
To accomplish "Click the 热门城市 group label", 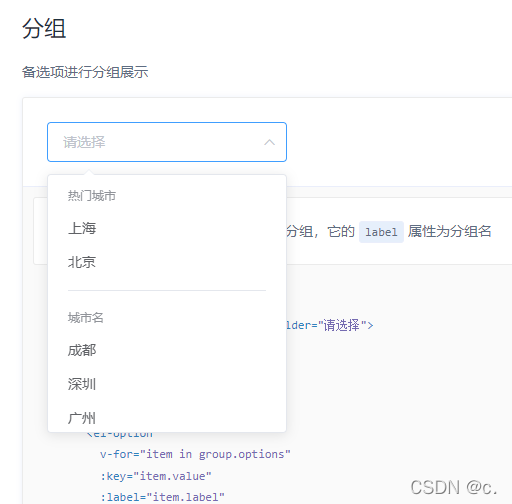I will [x=92, y=196].
